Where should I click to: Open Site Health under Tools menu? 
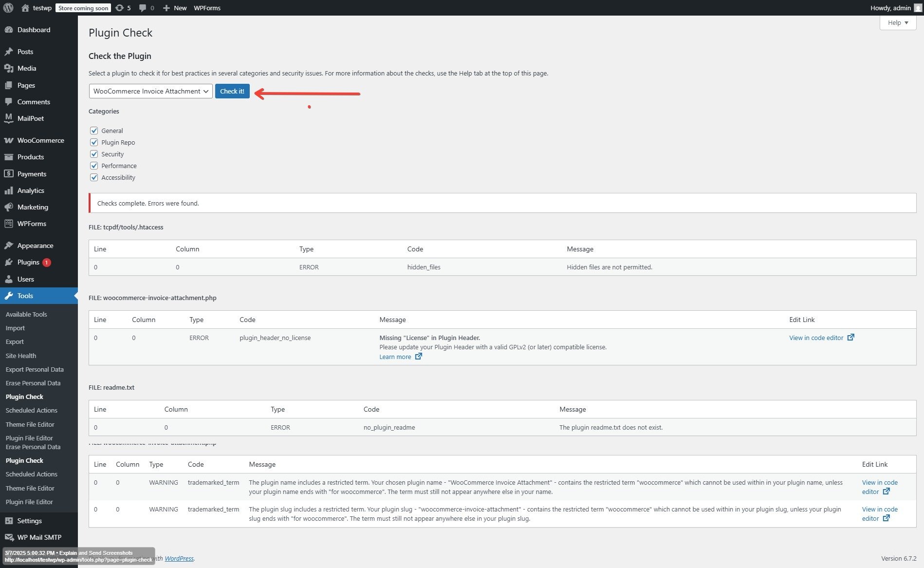(x=21, y=356)
